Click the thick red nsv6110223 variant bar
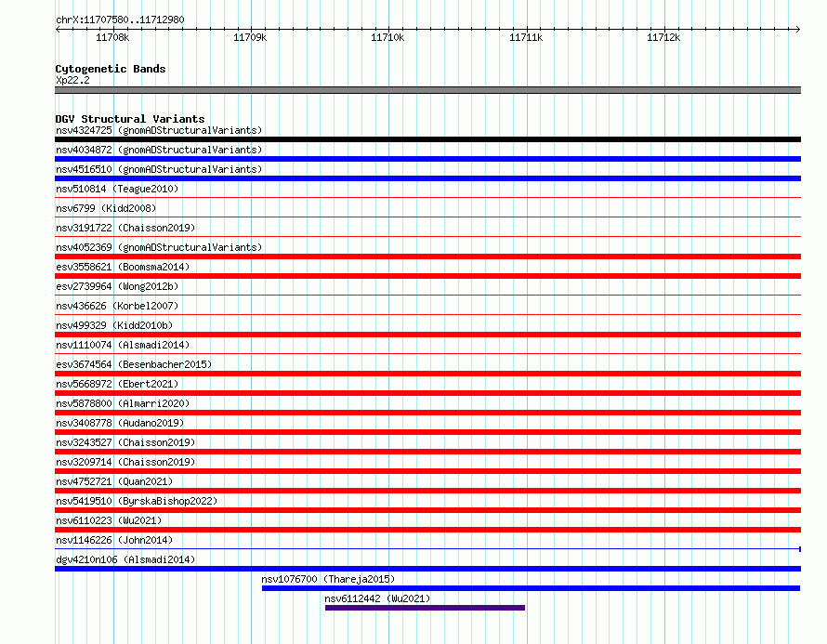The height and width of the screenshot is (644, 827). [427, 530]
